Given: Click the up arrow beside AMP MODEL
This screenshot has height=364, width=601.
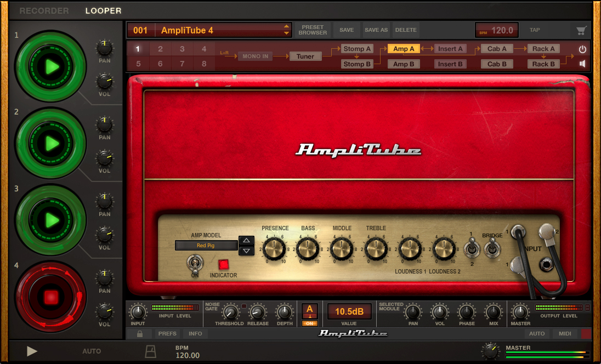Looking at the screenshot, I should click(246, 240).
